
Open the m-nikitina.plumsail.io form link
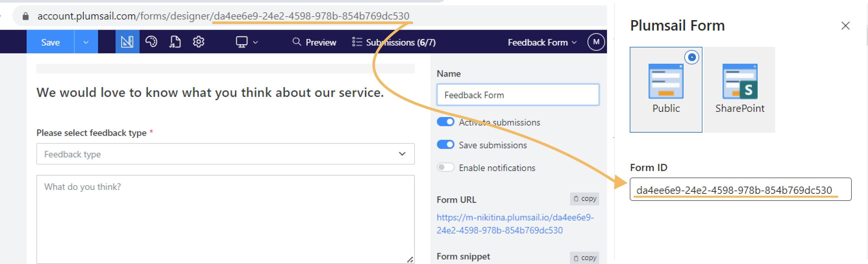coord(515,223)
